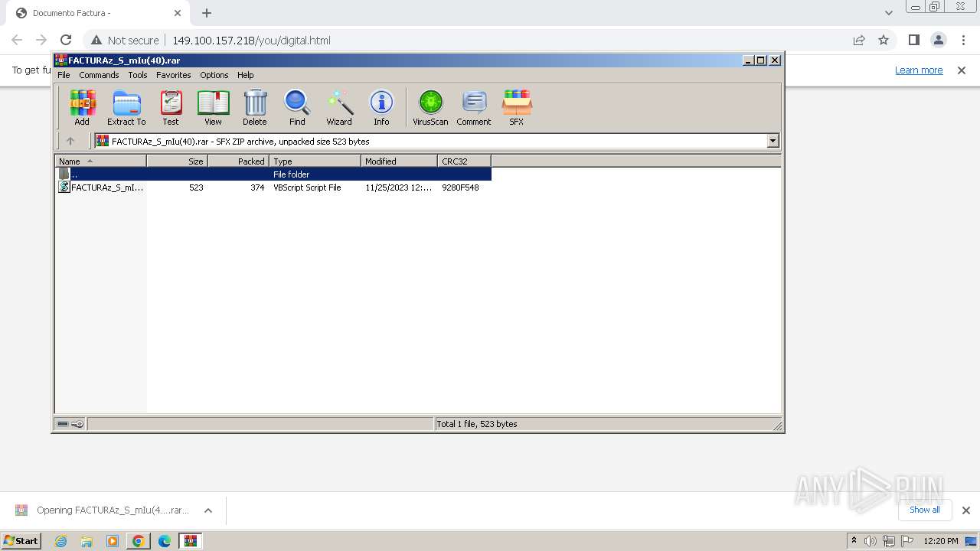Screen dimensions: 980x551
Task: Share this page icon in address bar
Action: (859, 40)
